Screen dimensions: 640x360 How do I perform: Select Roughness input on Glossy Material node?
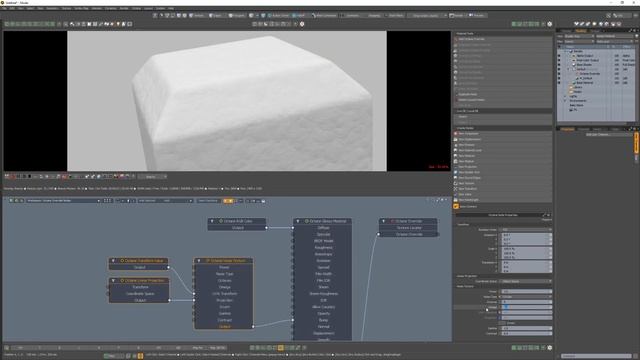point(322,247)
